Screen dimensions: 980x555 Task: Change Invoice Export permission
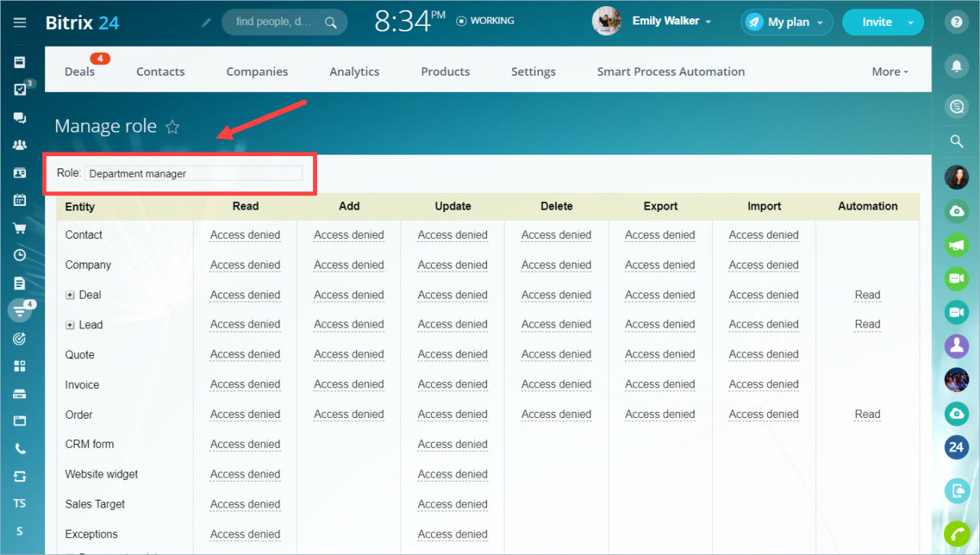pyautogui.click(x=660, y=384)
